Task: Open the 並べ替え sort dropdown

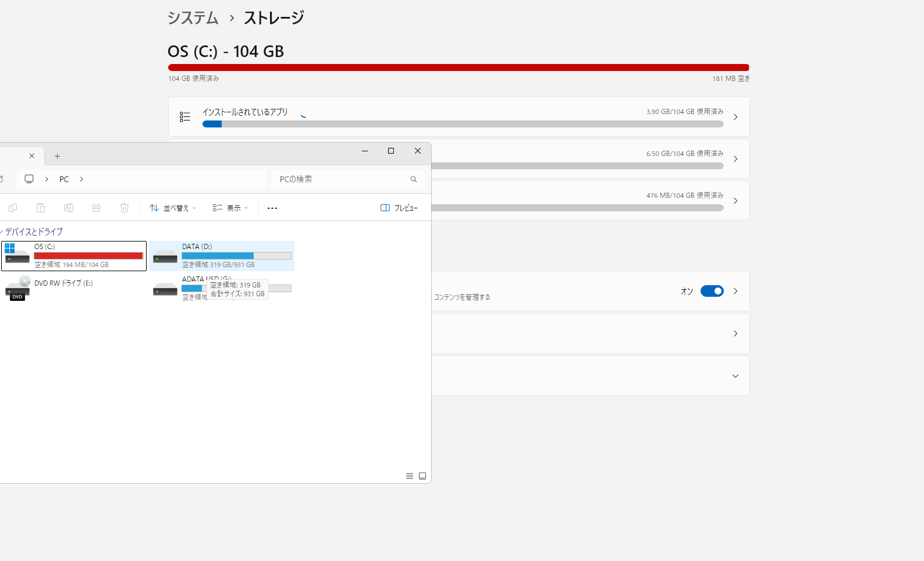Action: point(173,208)
